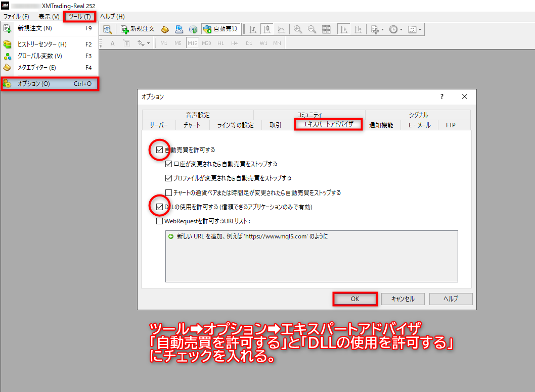535x392 pixels.
Task: Toggle the 自動売買を許可する checkbox
Action: point(160,150)
